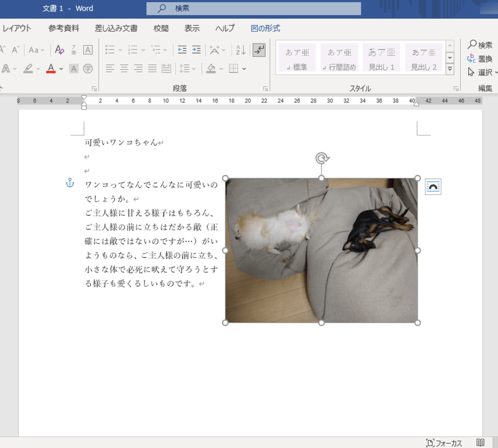The image size is (498, 448).
Task: Click the enclosed character (字) icon
Action: point(88,69)
